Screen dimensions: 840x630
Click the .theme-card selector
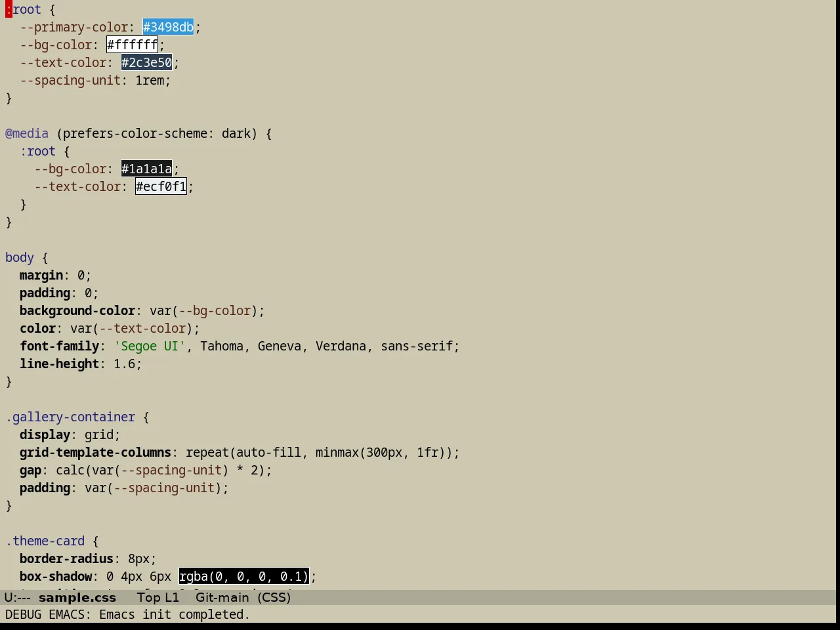(x=45, y=541)
